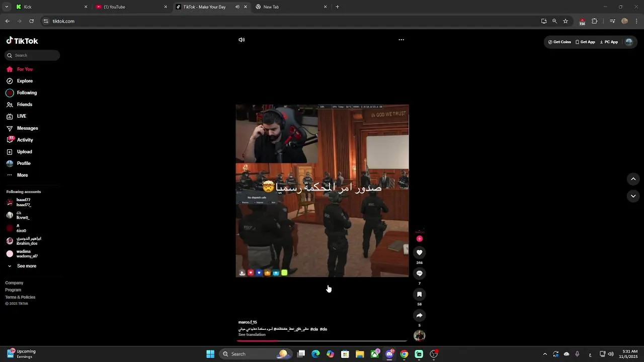Screen dimensions: 644x362
Task: Click the TikTok logo
Action: [22, 41]
